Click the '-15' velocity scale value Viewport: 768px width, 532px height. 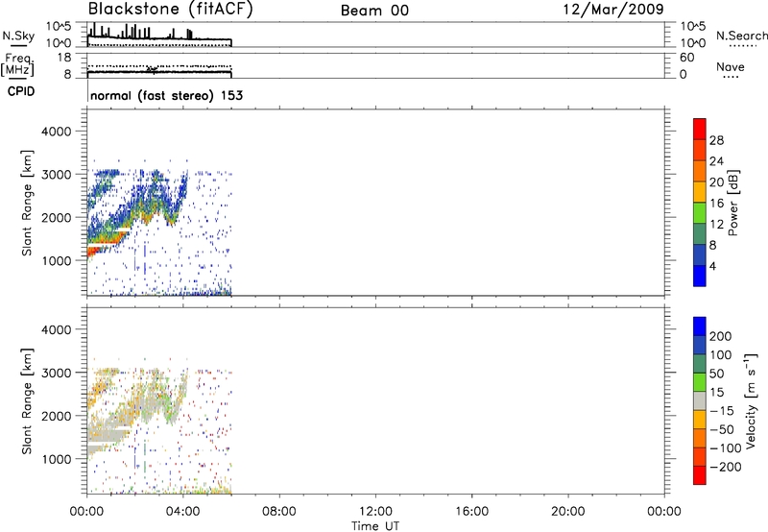[x=721, y=410]
